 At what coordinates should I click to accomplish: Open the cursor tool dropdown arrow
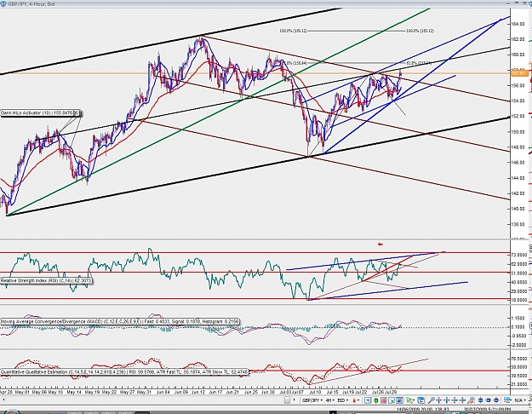point(414,400)
